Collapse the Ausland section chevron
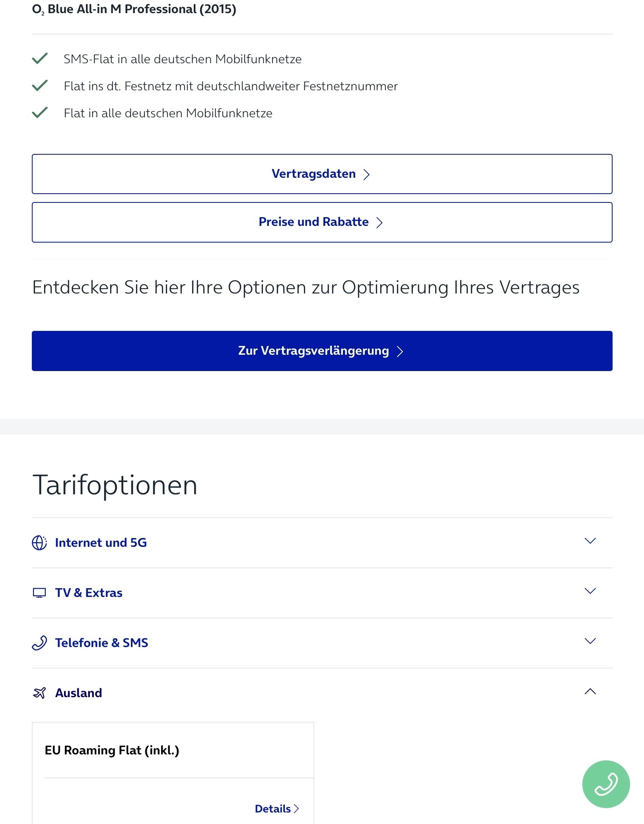The image size is (644, 824). click(x=590, y=691)
